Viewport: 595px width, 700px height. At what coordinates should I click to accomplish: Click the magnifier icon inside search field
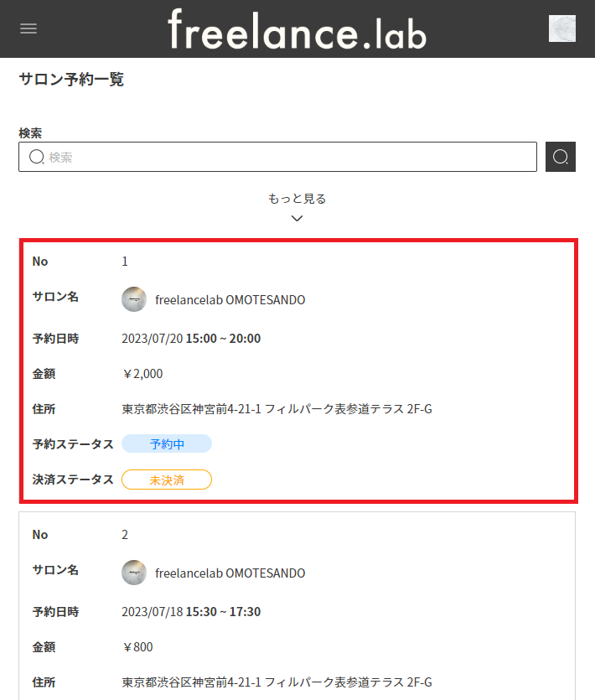37,157
